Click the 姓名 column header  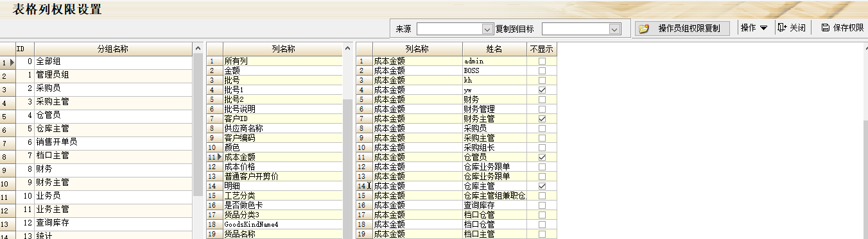pos(494,49)
